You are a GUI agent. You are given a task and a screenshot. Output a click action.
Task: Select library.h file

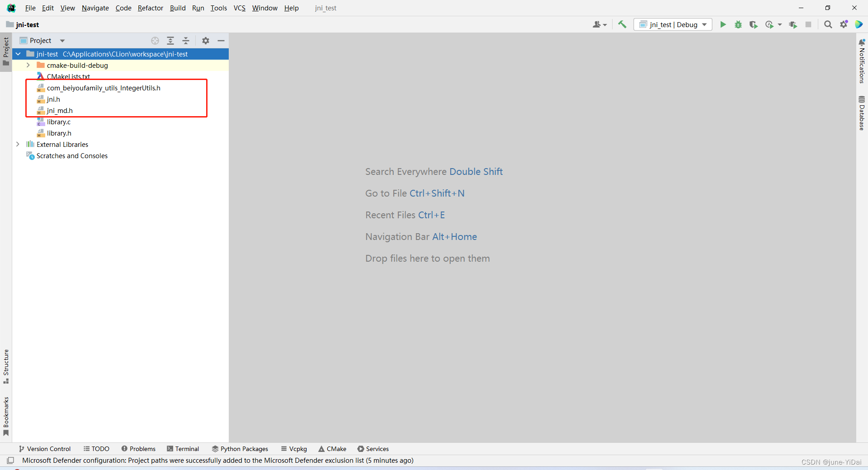59,133
